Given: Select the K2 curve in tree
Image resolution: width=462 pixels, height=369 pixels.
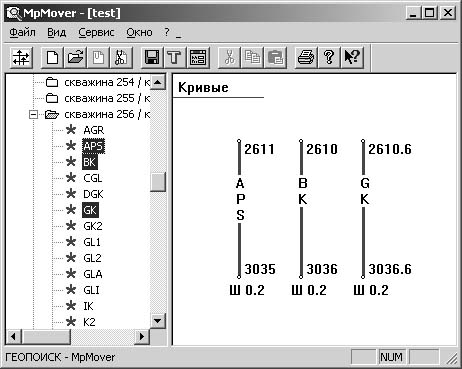Looking at the screenshot, I should [x=89, y=322].
